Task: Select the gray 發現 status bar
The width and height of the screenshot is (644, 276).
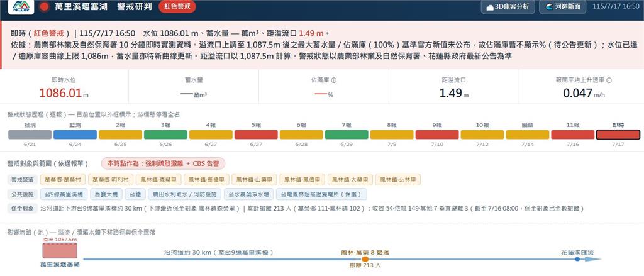Action: 30,135
